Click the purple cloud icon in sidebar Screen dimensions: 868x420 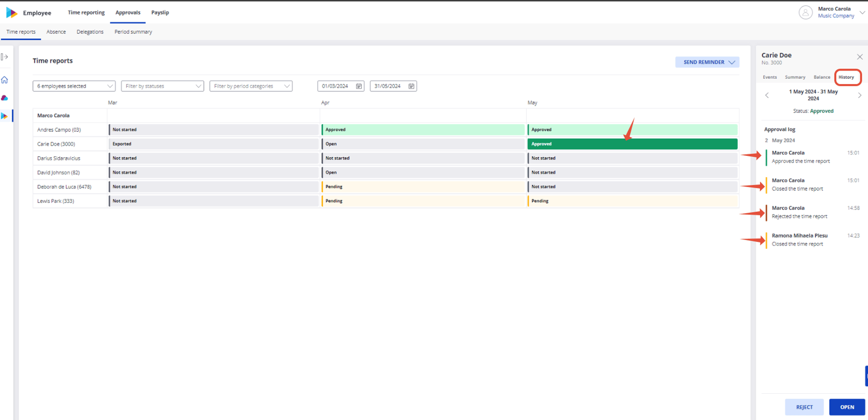(5, 98)
